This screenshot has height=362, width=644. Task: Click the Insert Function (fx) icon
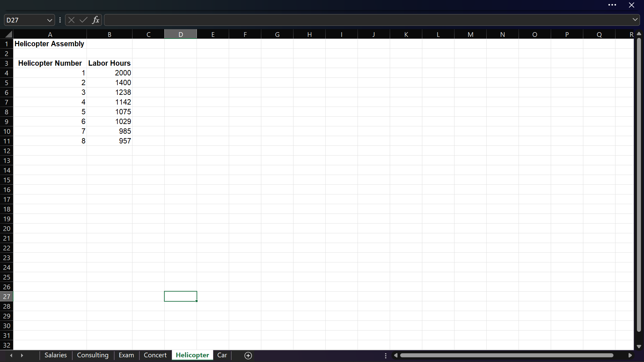tap(96, 20)
